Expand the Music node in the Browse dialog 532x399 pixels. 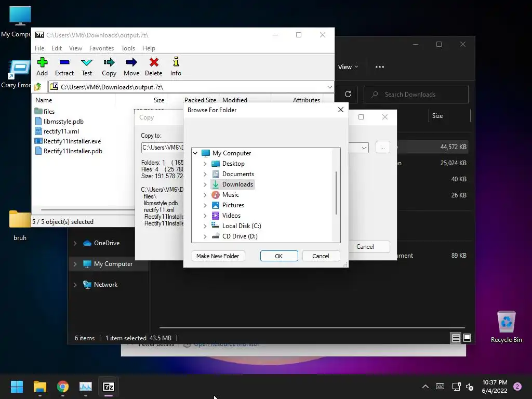205,195
